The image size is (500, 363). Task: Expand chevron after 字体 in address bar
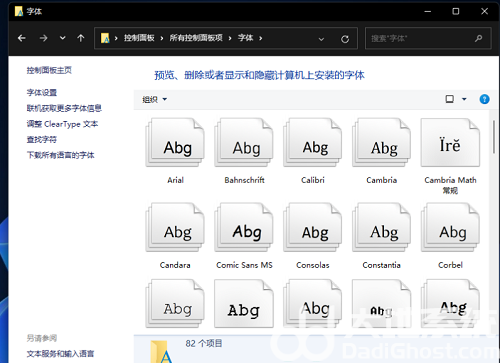(x=261, y=38)
